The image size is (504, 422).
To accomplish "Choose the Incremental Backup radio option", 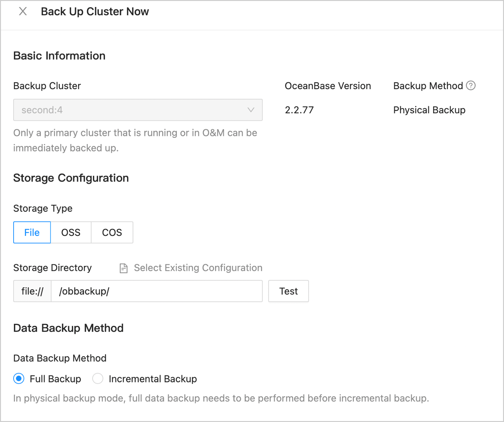I will tap(98, 378).
